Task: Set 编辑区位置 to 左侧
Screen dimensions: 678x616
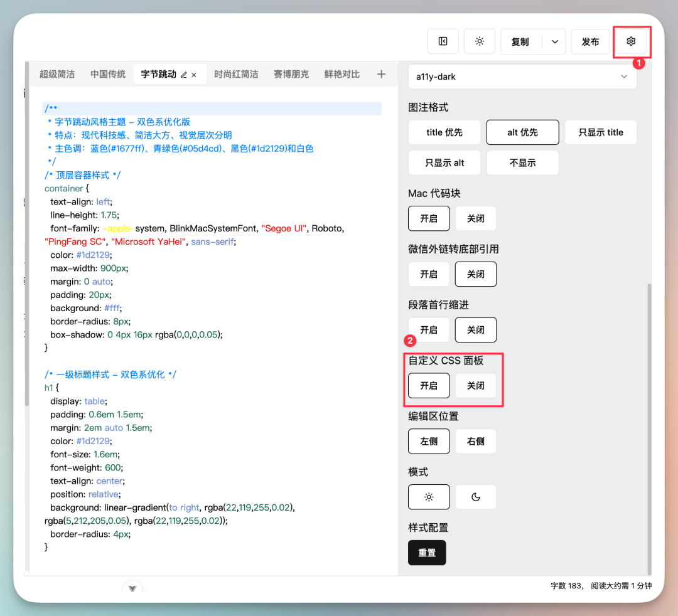Action: (429, 442)
